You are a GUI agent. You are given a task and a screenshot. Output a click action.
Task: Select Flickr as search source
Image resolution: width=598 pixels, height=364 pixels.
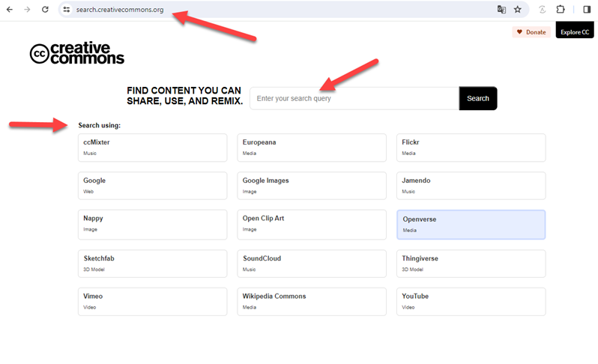click(471, 147)
